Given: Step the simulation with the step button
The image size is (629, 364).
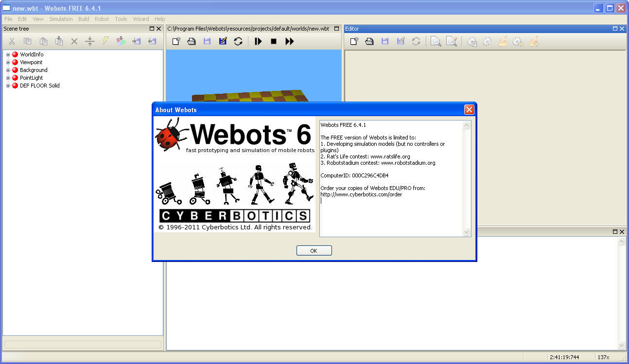Looking at the screenshot, I should 258,41.
